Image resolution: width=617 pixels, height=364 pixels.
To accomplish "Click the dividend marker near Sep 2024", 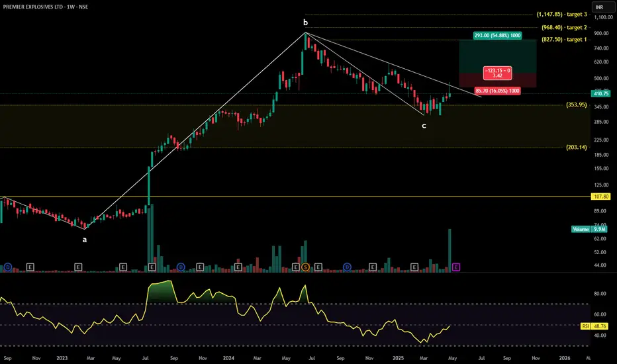I will pyautogui.click(x=347, y=267).
